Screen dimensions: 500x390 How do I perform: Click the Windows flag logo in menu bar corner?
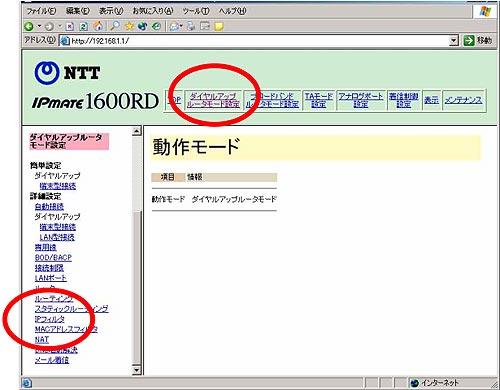(485, 12)
